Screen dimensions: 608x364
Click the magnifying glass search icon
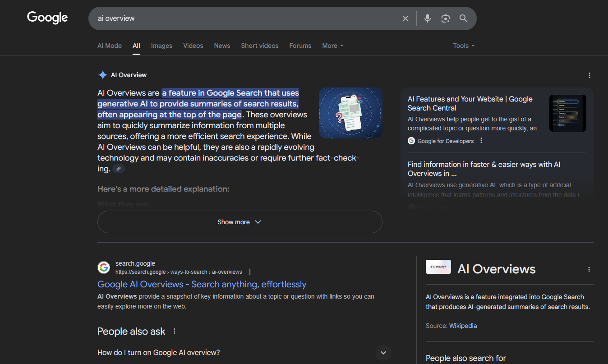tap(463, 18)
